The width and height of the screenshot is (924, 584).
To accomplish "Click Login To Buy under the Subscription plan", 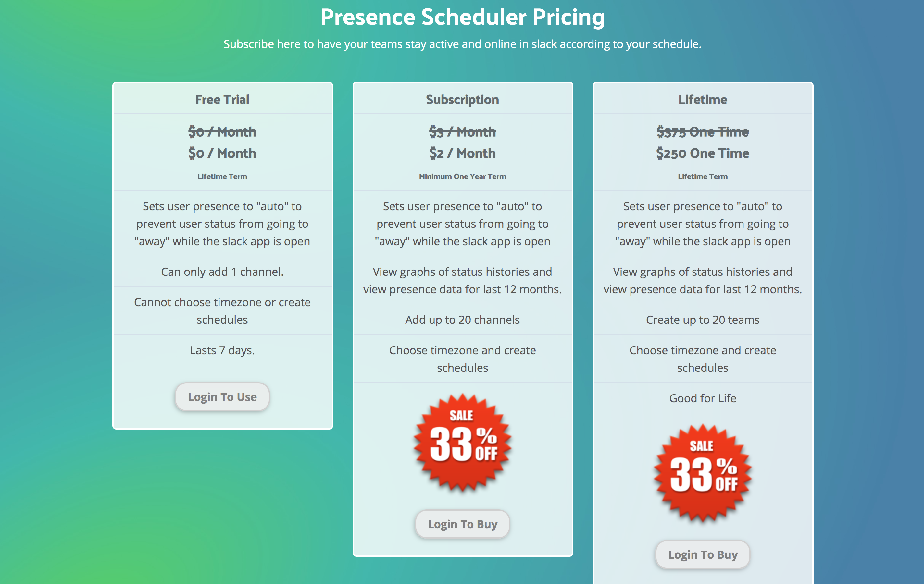I will (x=462, y=524).
